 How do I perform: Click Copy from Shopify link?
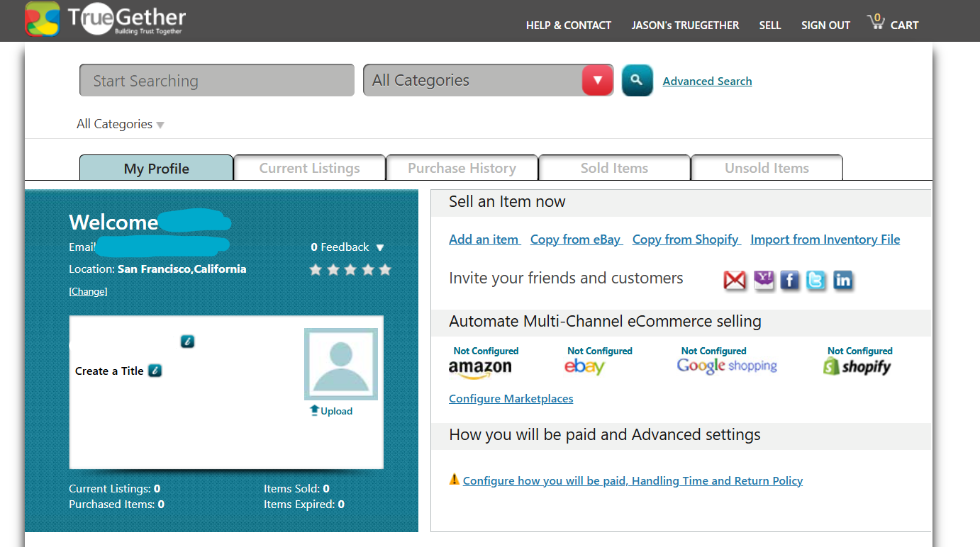(686, 239)
